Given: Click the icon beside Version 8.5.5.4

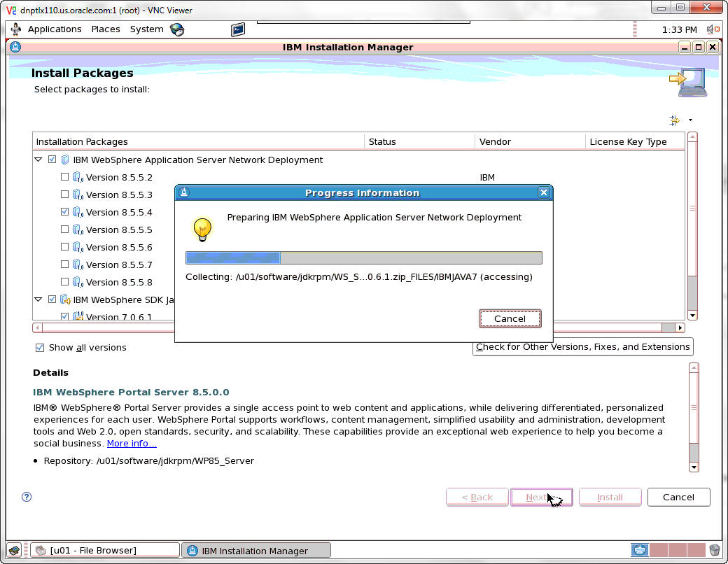Looking at the screenshot, I should [78, 212].
